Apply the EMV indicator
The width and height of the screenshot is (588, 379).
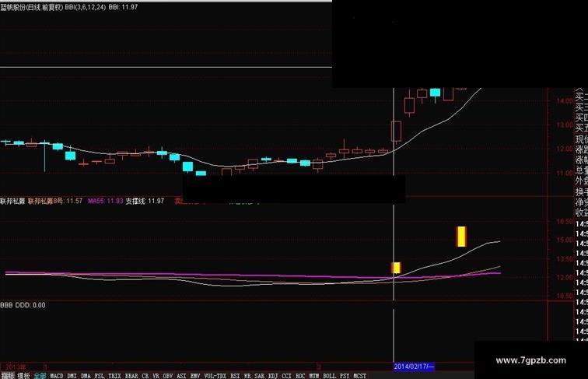[x=195, y=376]
